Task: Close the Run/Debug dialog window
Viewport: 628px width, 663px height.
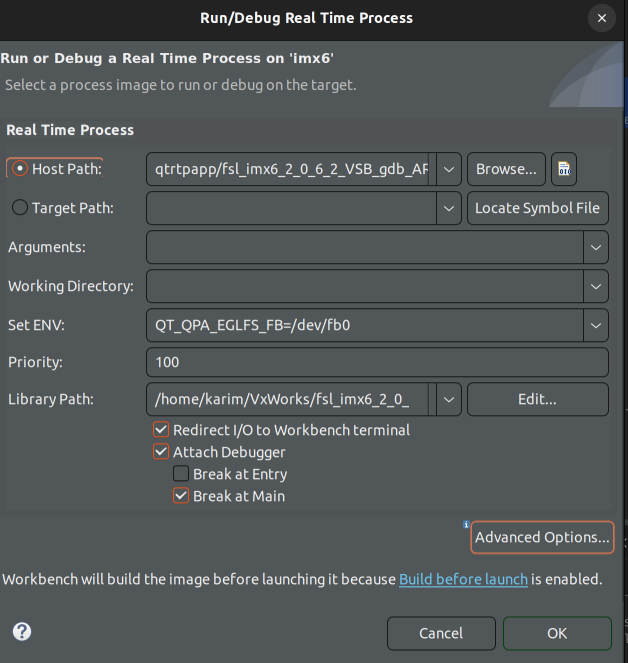Action: 601,18
